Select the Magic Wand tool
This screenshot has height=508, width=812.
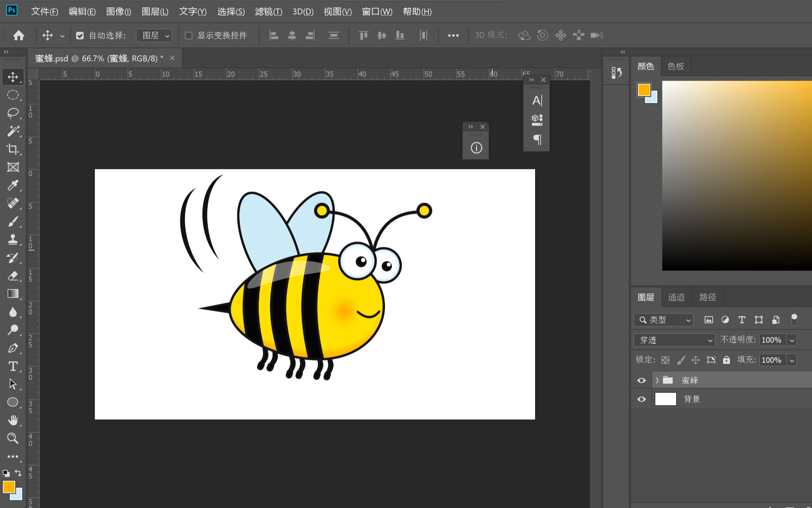pyautogui.click(x=13, y=131)
